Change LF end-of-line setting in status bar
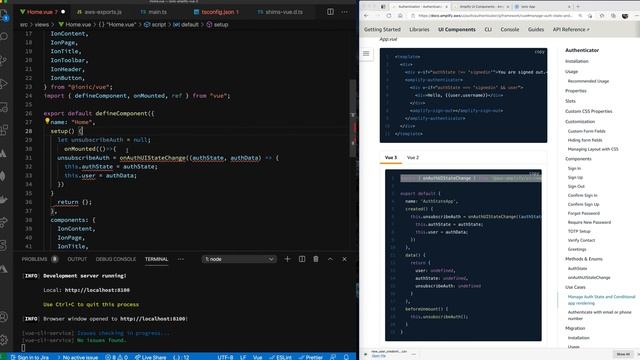This screenshot has height=360, width=640. 243,357
